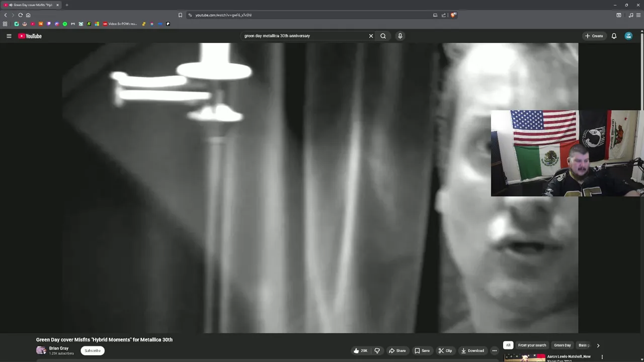Open a new browser tab
This screenshot has height=362, width=644.
point(66,5)
